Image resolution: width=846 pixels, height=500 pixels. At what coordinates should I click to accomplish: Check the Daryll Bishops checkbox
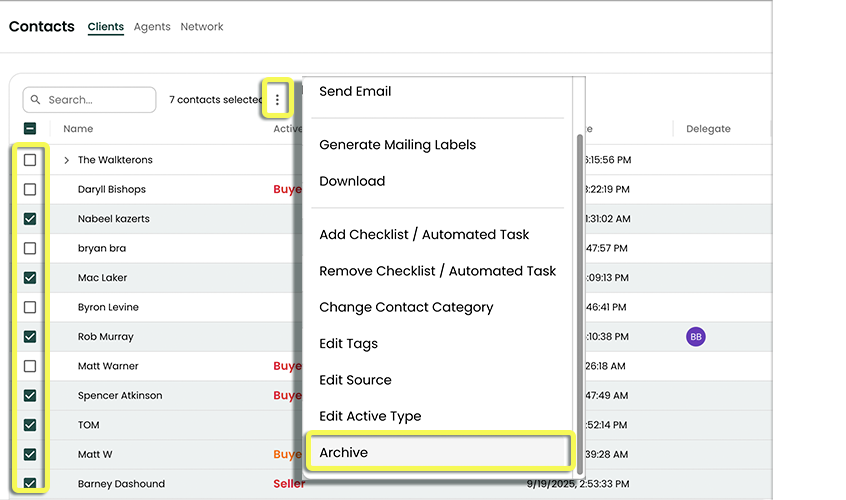click(30, 189)
